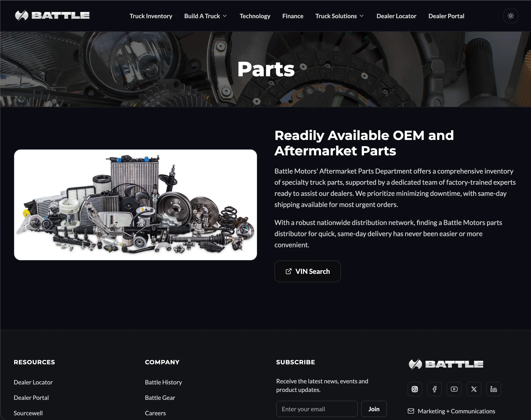This screenshot has width=531, height=420.
Task: Toggle the light/dark theme sun icon
Action: pos(511,16)
